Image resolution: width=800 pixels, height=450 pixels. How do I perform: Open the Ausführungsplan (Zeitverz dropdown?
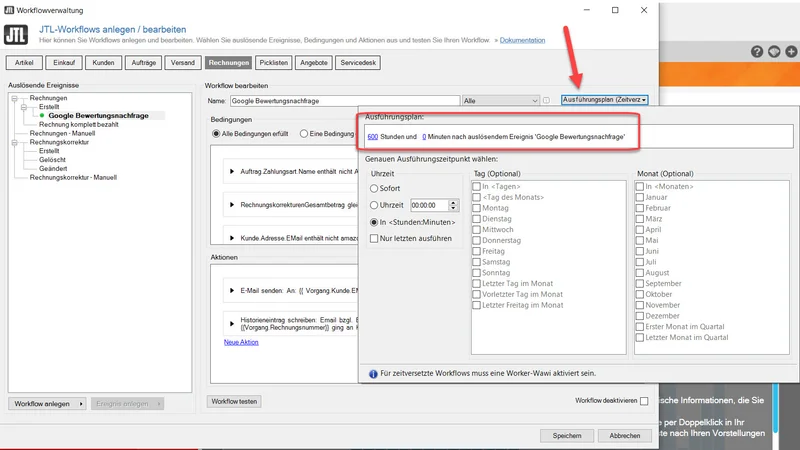click(x=605, y=100)
